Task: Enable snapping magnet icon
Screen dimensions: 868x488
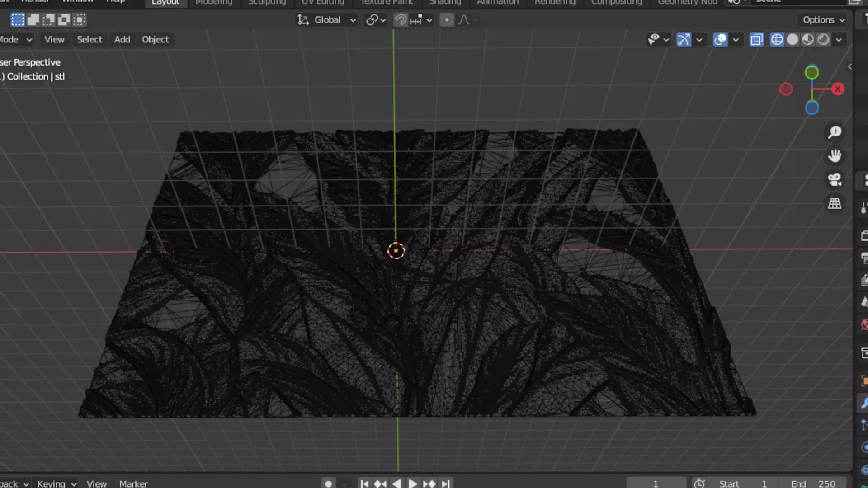Action: pos(400,20)
